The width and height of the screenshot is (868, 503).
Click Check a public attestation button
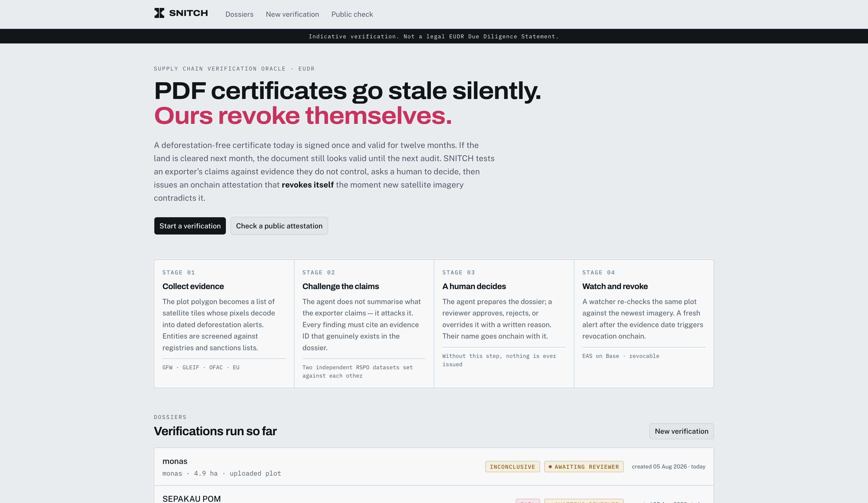(279, 226)
